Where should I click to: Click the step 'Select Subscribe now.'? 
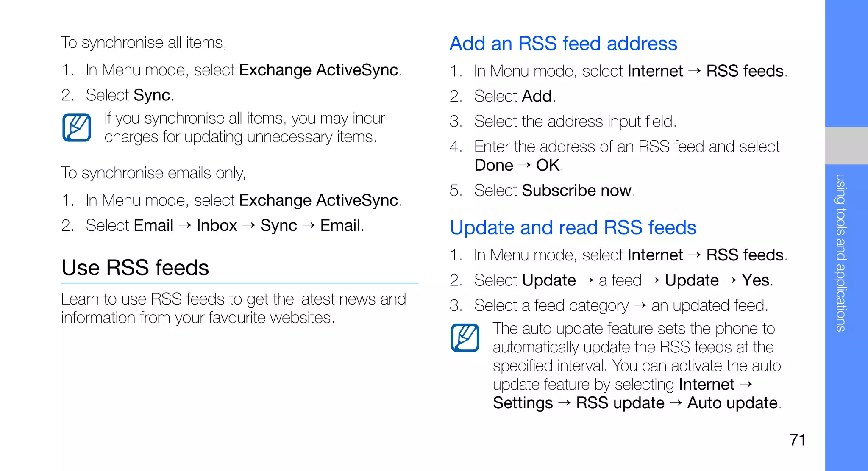click(x=542, y=191)
